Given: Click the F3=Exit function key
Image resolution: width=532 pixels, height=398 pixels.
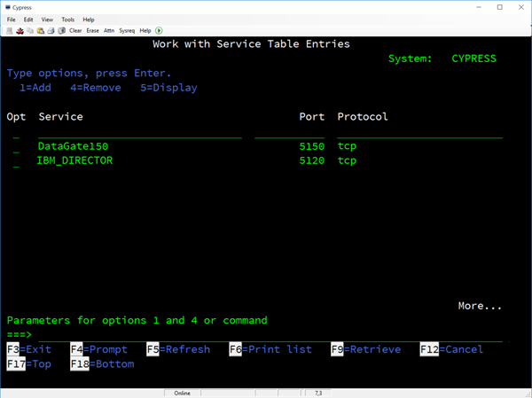Looking at the screenshot, I should (29, 349).
